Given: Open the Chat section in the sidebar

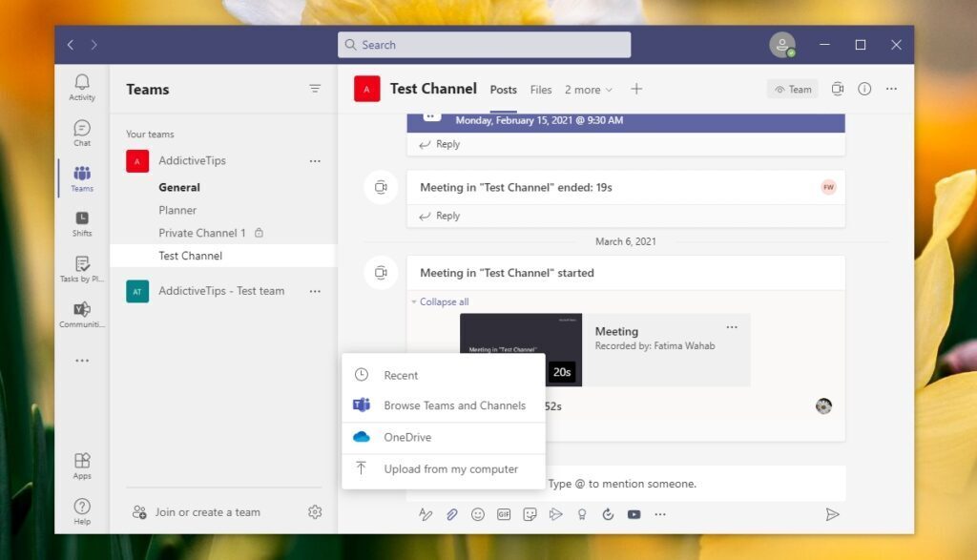Looking at the screenshot, I should tap(81, 131).
